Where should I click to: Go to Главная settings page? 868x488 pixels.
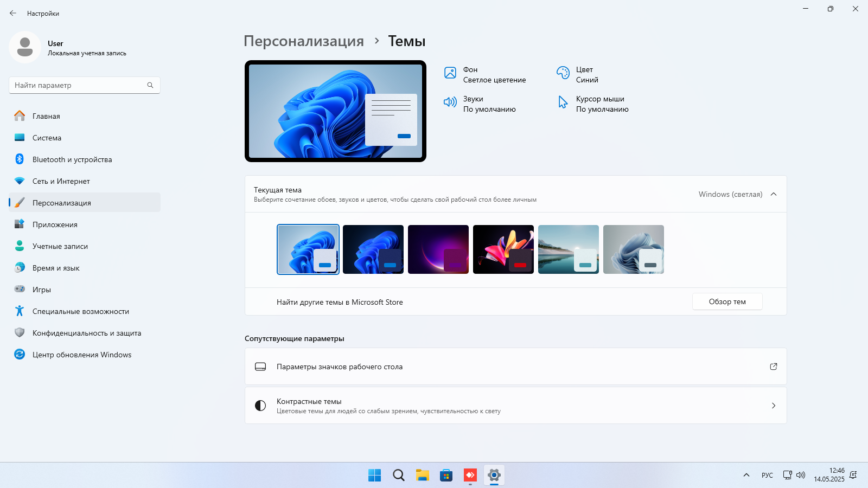85,116
